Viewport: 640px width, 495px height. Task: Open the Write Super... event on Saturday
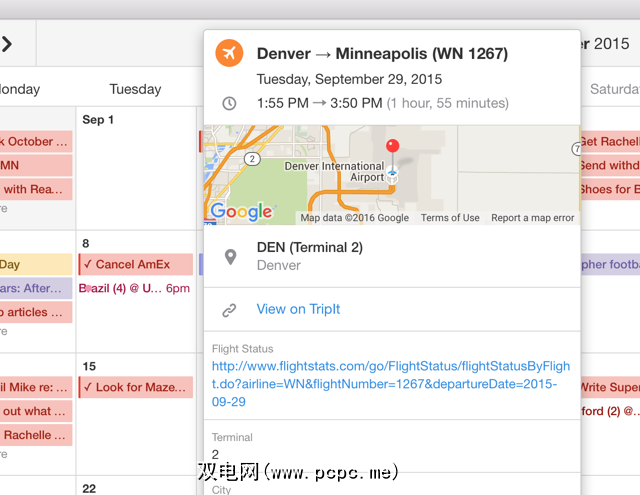pos(610,387)
